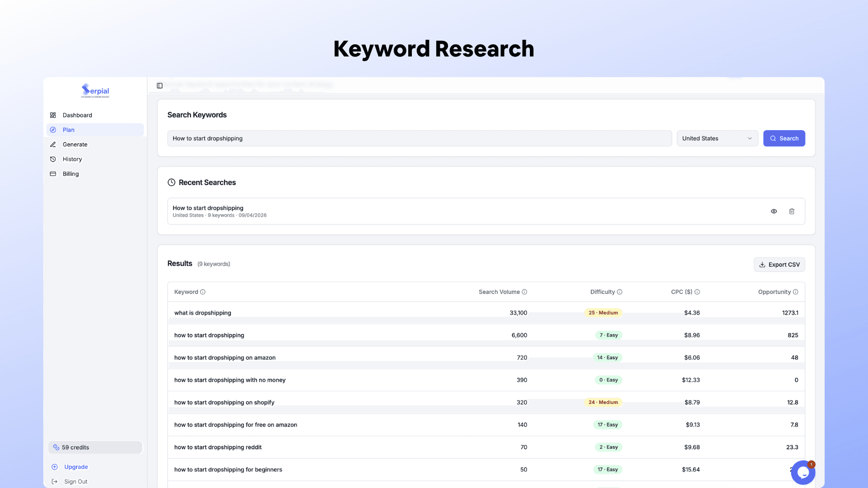Viewport: 868px width, 488px height.
Task: View the recent dropshipping search via eye icon
Action: coord(774,211)
